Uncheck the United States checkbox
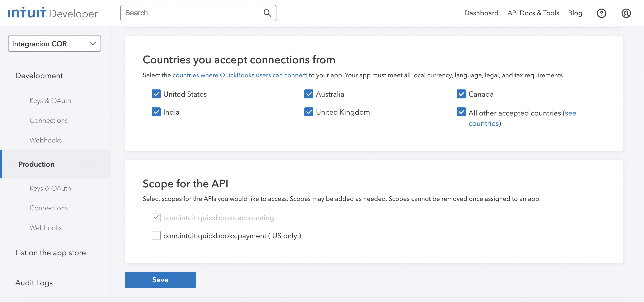The width and height of the screenshot is (644, 302). coord(156,94)
